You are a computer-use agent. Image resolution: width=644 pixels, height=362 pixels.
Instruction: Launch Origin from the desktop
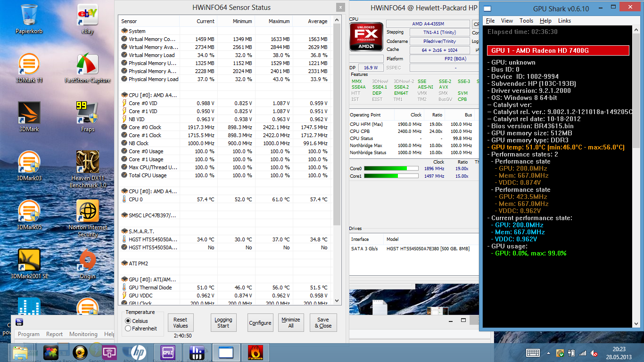pyautogui.click(x=87, y=263)
